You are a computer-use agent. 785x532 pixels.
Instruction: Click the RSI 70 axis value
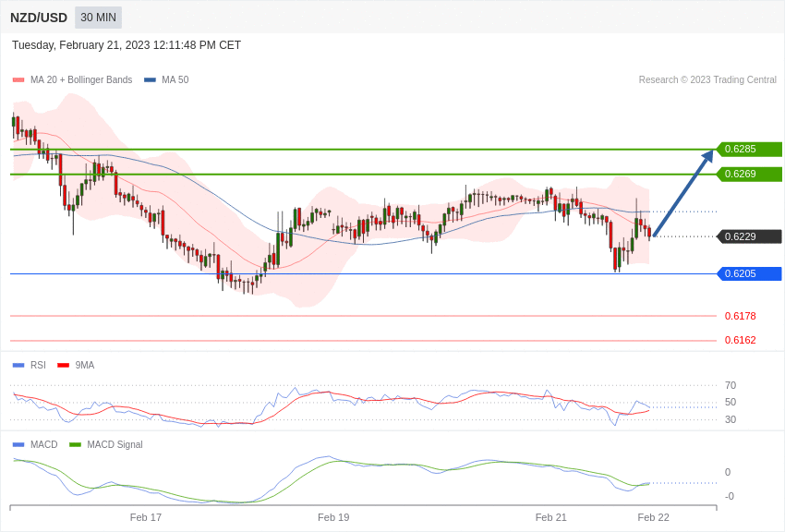click(x=731, y=385)
